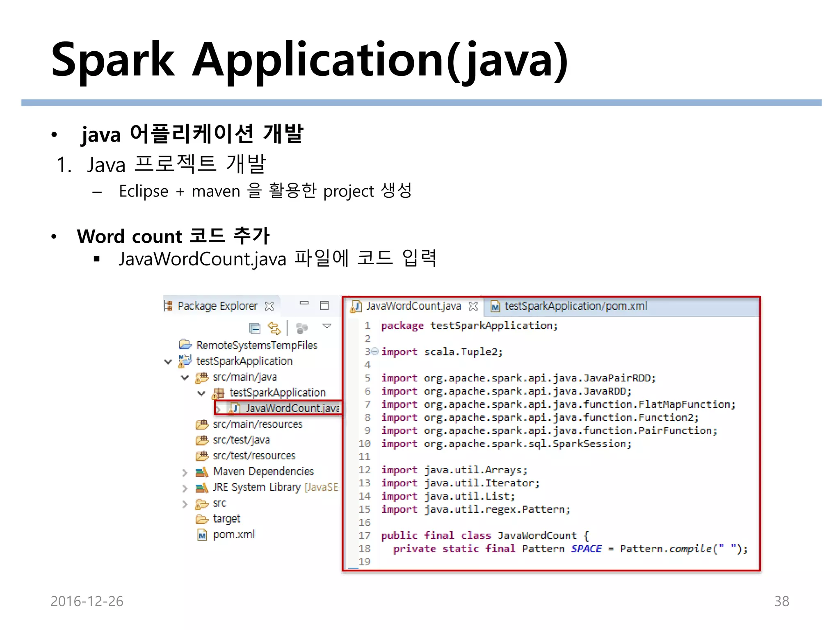The height and width of the screenshot is (630, 840).
Task: Open the Package Explorer View Menu dropdown
Action: coord(327,326)
